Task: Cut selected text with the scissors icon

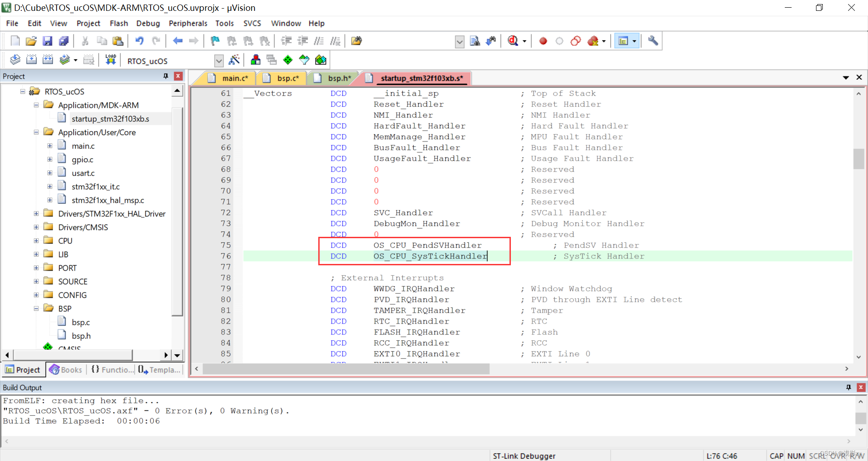Action: click(x=85, y=41)
